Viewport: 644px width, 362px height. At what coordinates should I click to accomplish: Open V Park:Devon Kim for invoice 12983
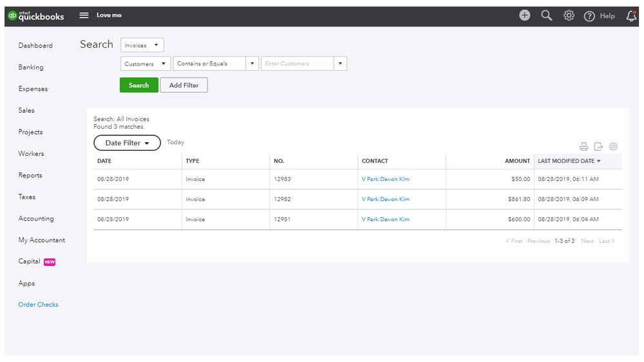pyautogui.click(x=385, y=179)
